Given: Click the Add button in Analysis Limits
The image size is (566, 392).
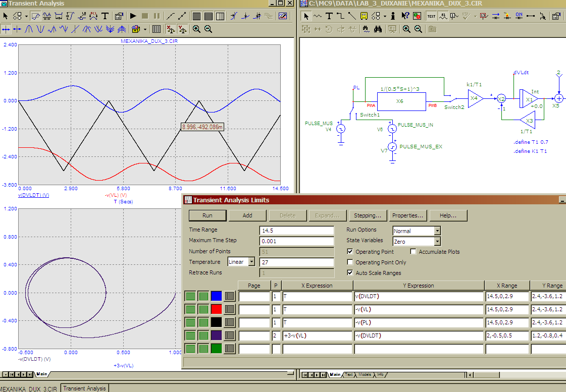Looking at the screenshot, I should [247, 215].
